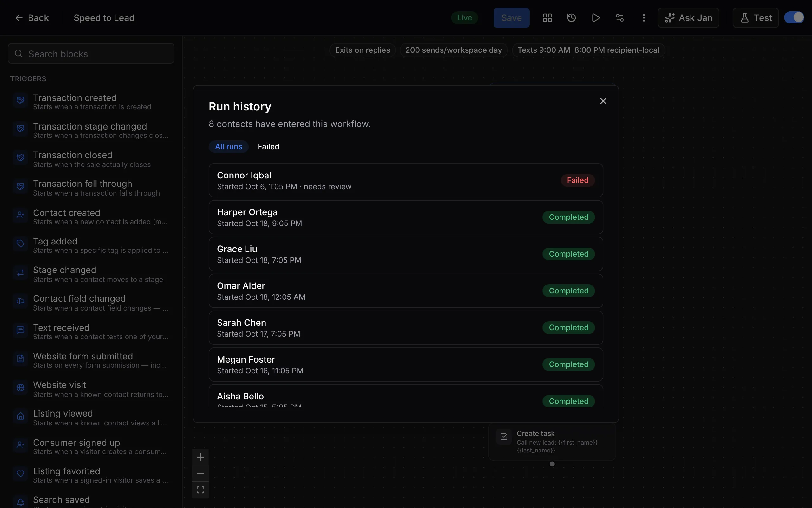Zoom in on the canvas

coord(200,457)
